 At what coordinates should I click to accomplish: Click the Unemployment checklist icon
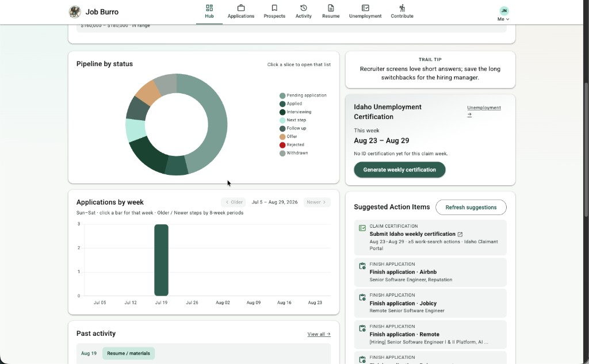pos(365,8)
